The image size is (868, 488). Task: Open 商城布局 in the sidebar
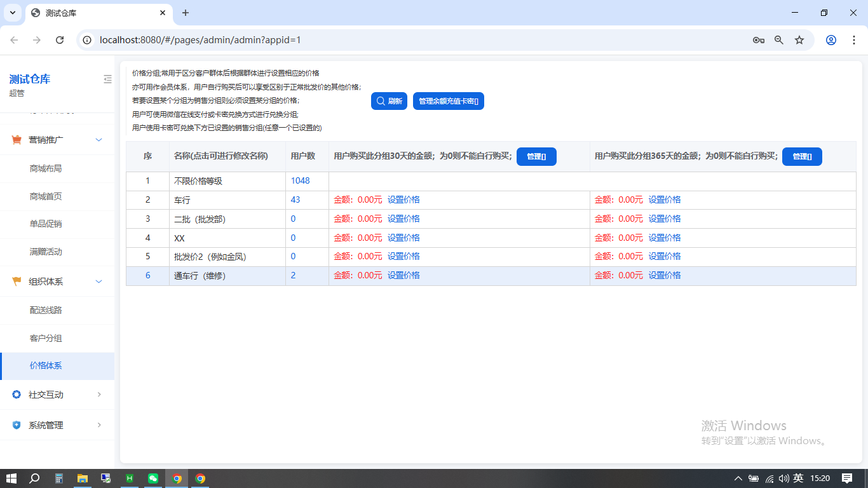pos(46,168)
